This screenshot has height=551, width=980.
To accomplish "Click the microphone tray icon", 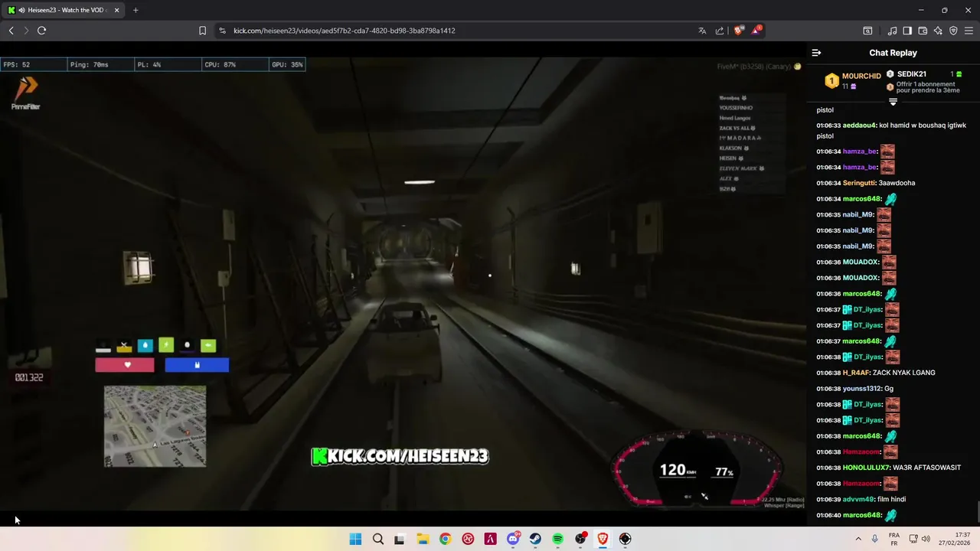I will tap(874, 539).
